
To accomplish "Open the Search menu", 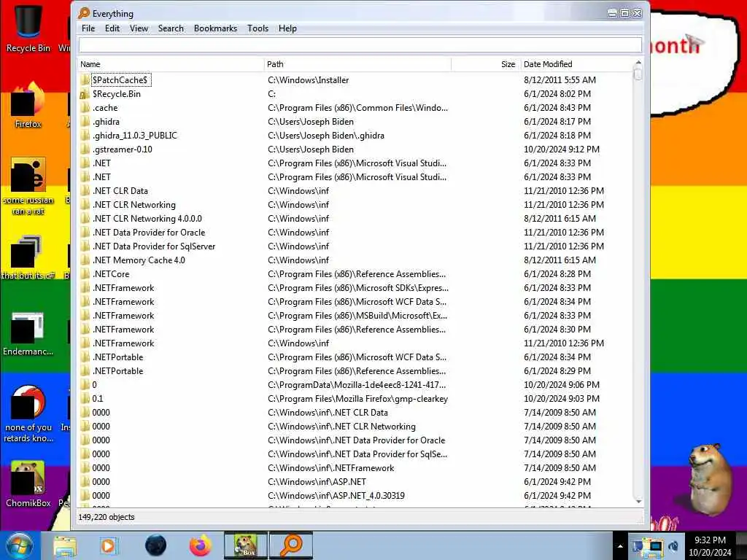I will coord(171,28).
